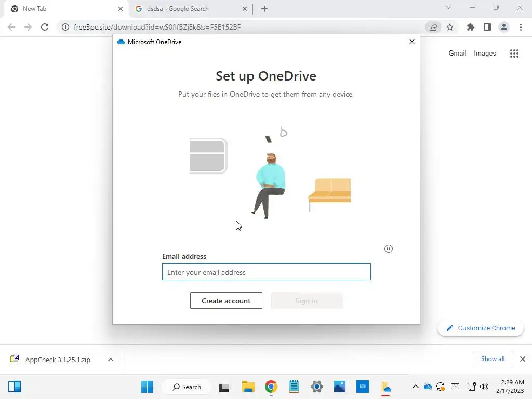Expand AppCheck 3.1.25.1.zip download options
532x399 pixels.
(111, 360)
